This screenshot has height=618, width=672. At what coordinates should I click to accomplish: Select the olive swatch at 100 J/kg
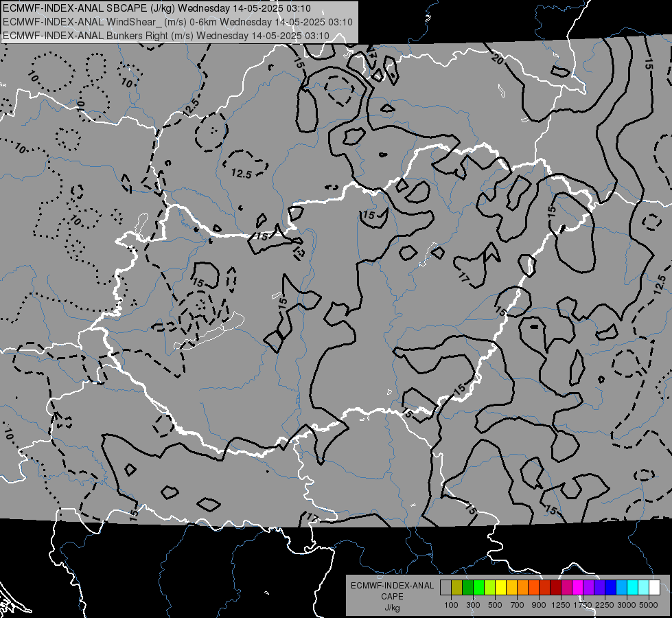457,588
